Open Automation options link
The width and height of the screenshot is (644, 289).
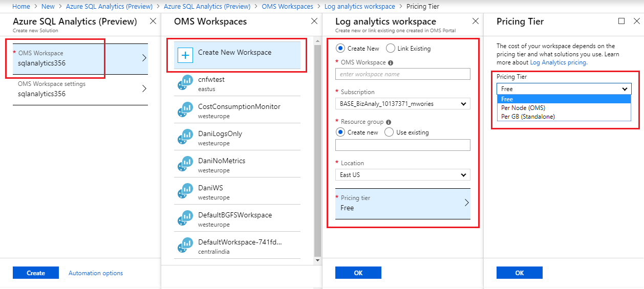(96, 273)
